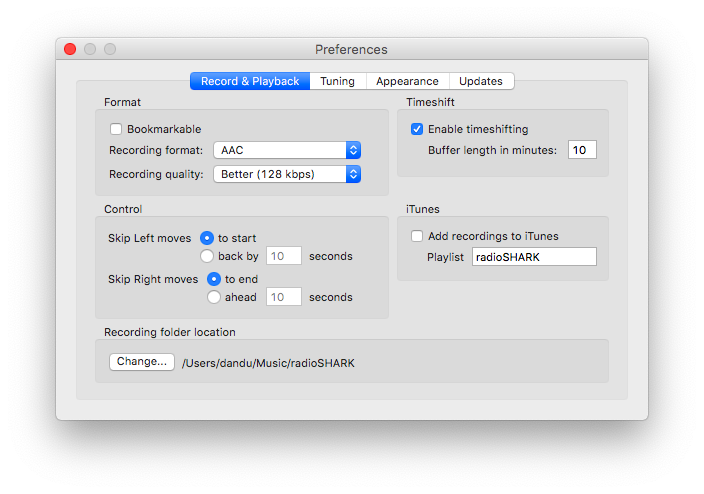
Task: Click the Recording folder location heading
Action: [170, 332]
